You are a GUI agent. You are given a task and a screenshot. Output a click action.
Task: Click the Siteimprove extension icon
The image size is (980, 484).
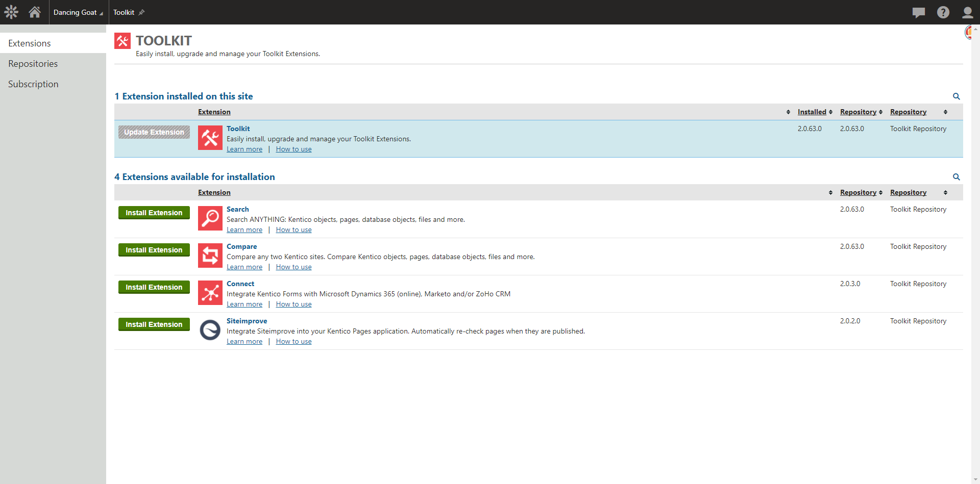(210, 330)
